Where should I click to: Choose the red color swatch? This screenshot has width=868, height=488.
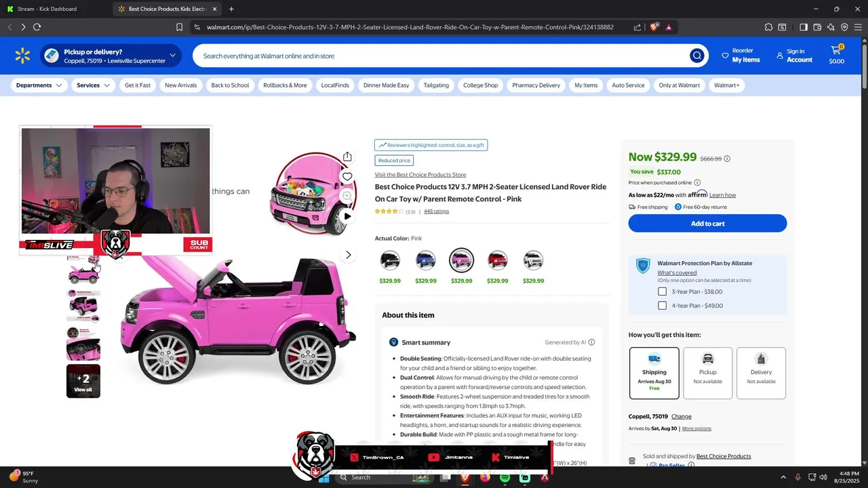point(497,260)
